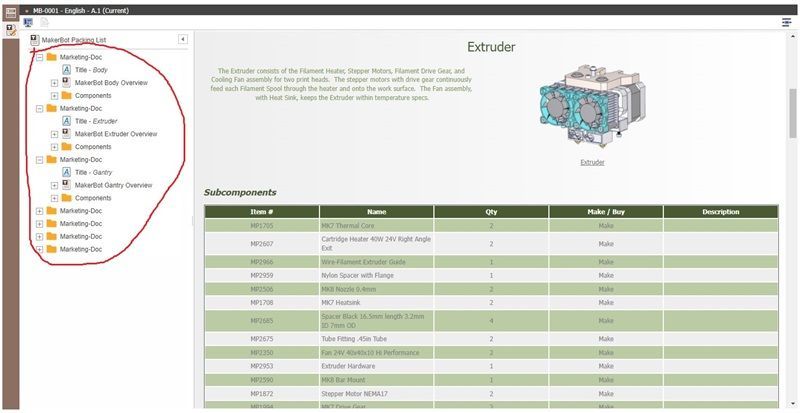Expand the MakerBot Body Overview node
Viewport: 800px width, 413px height.
pos(54,83)
